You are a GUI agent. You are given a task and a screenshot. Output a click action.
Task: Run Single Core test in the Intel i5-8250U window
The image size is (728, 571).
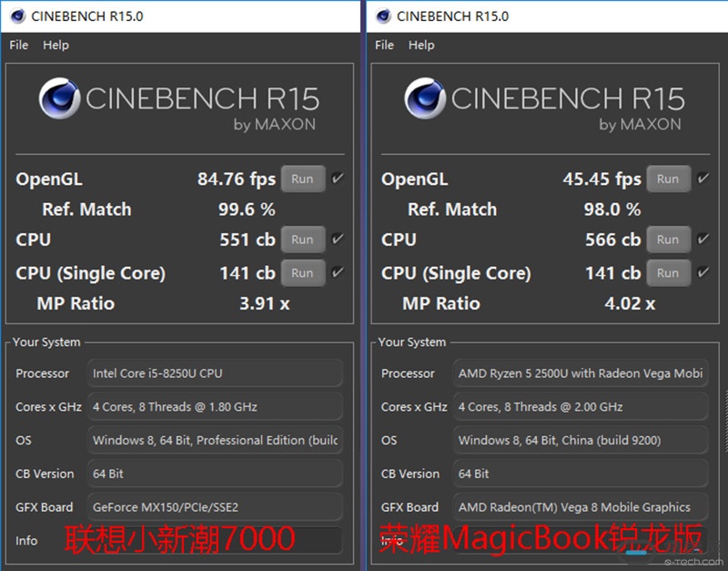click(x=303, y=273)
